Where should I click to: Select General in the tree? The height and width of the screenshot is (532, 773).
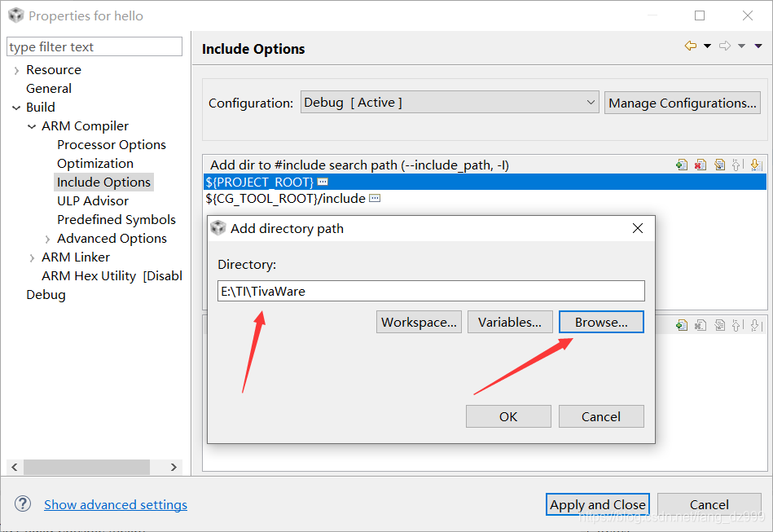49,88
